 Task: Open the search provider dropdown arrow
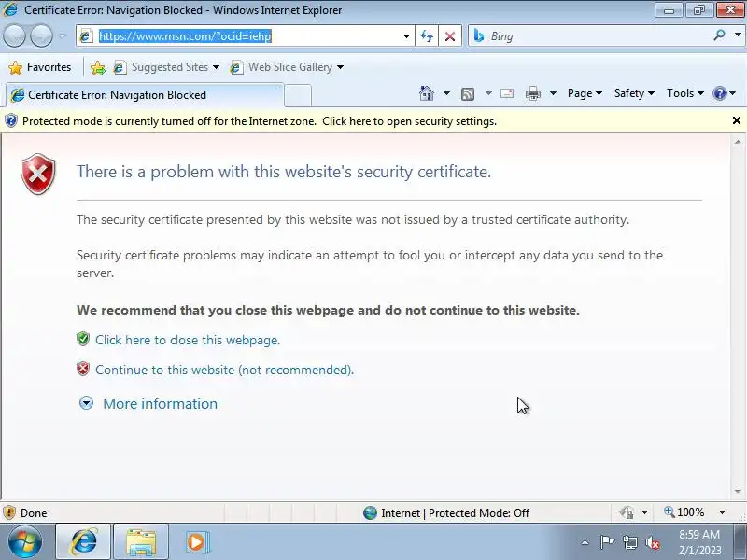(738, 35)
